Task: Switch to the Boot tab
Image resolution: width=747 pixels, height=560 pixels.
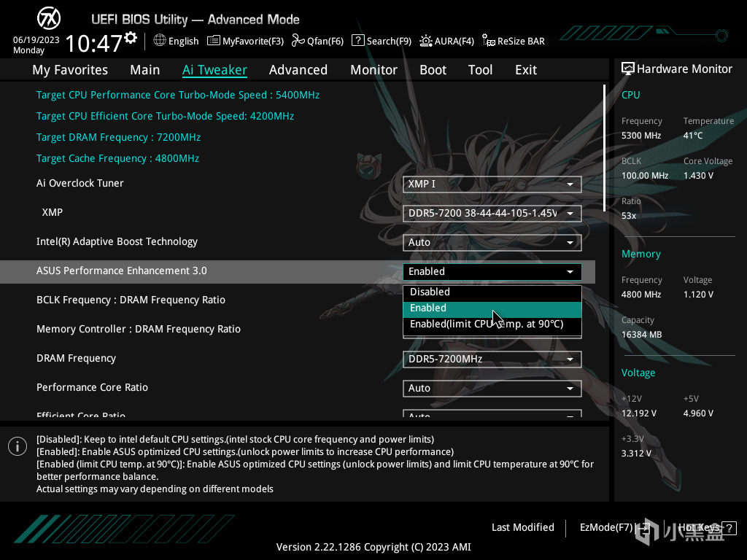Action: click(433, 70)
